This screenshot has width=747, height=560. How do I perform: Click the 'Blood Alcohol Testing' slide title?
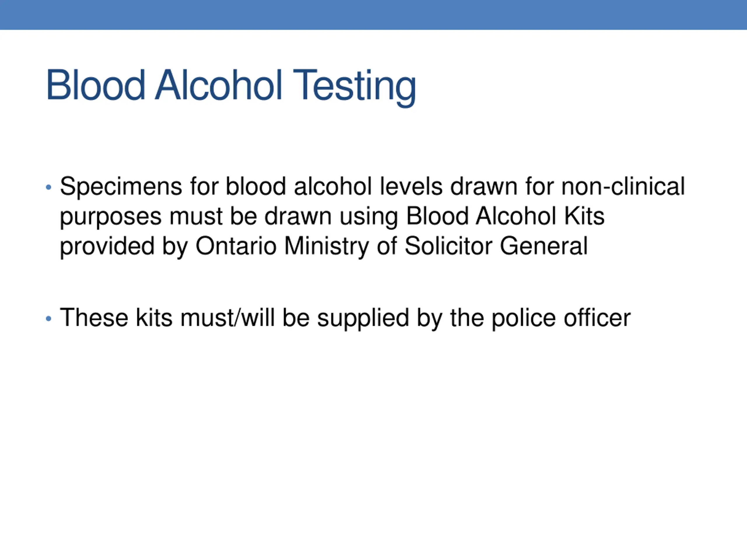point(231,85)
